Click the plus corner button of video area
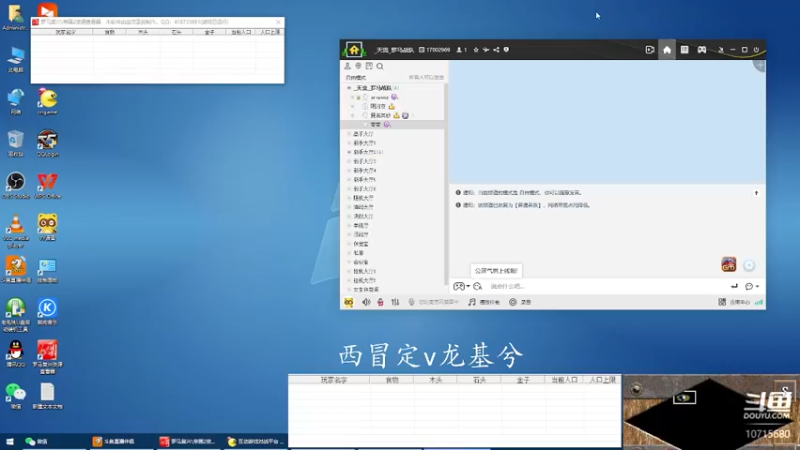This screenshot has height=450, width=800. (760, 66)
